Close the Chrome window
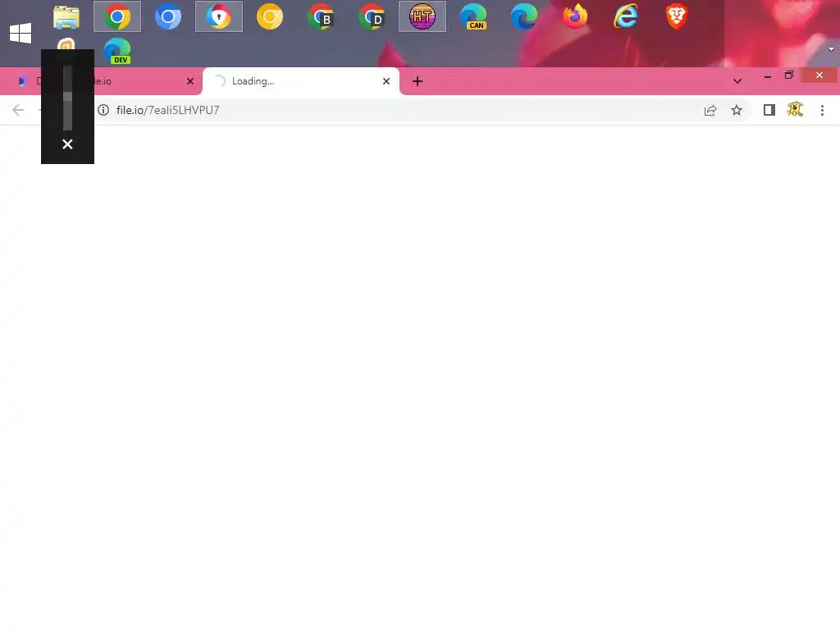Viewport: 840px width, 630px height. (819, 75)
